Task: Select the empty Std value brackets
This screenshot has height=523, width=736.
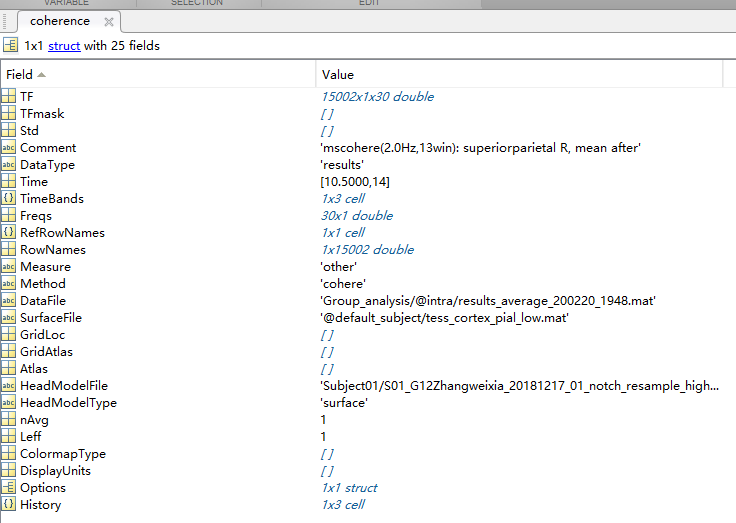Action: pyautogui.click(x=327, y=131)
